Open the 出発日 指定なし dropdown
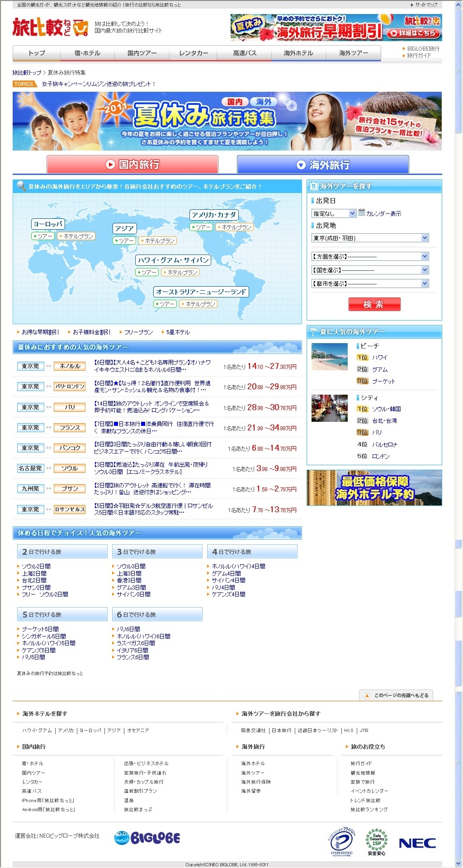Image resolution: width=463 pixels, height=868 pixels. (x=334, y=213)
